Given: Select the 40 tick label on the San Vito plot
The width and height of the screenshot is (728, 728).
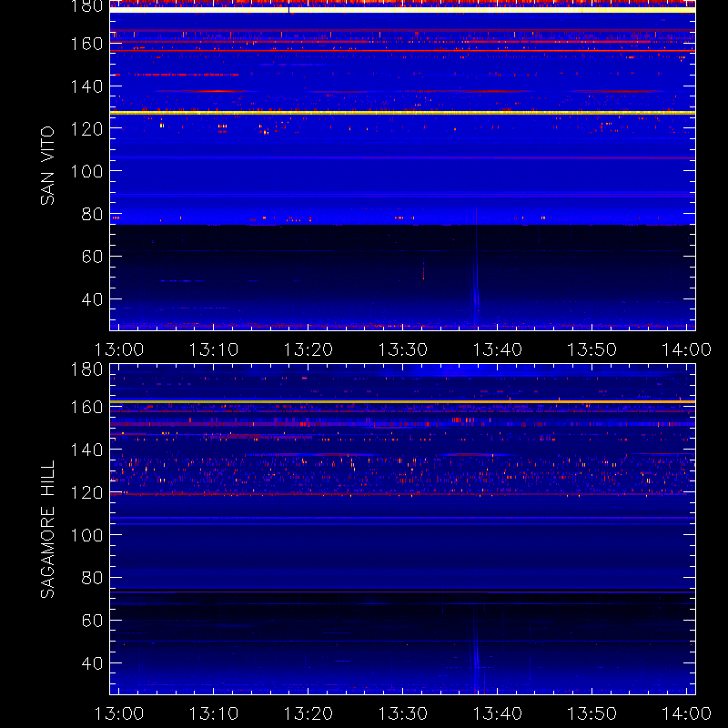Looking at the screenshot, I should click(x=92, y=299).
